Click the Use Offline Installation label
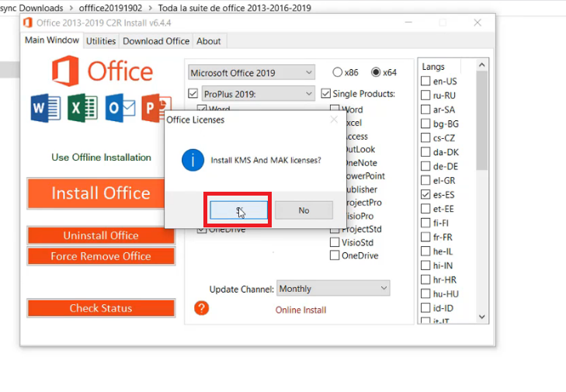 click(x=101, y=158)
